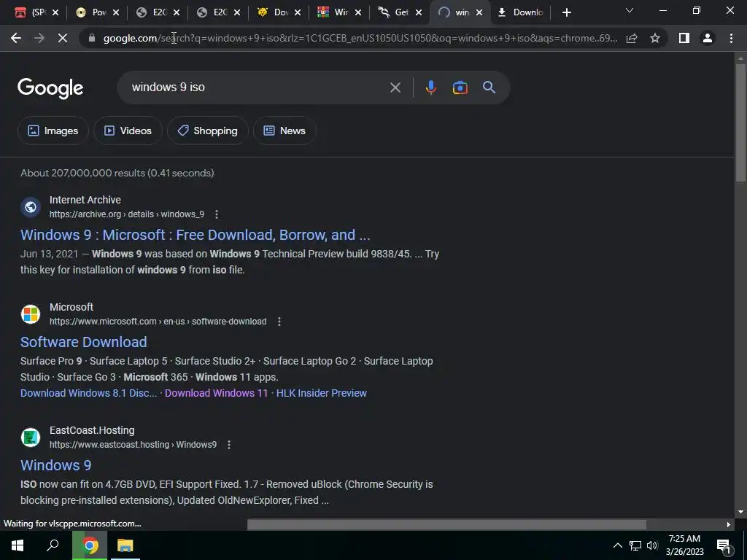
Task: Open the HLK Insider Preview link
Action: coord(322,393)
